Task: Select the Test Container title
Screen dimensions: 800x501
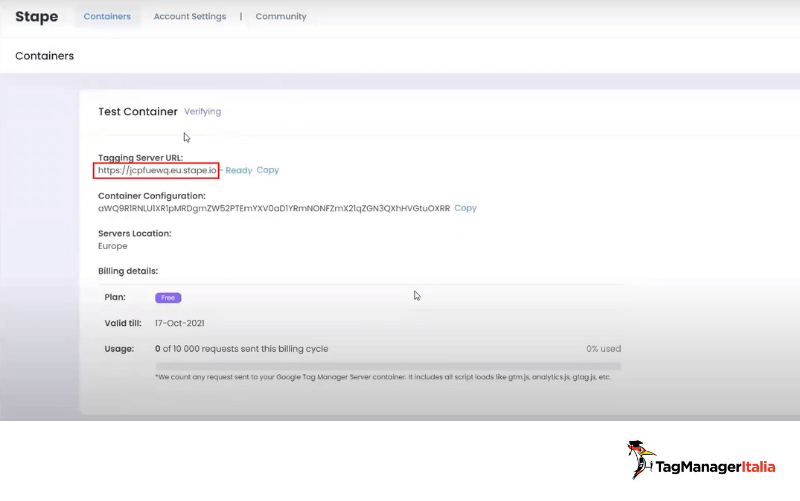Action: [138, 111]
